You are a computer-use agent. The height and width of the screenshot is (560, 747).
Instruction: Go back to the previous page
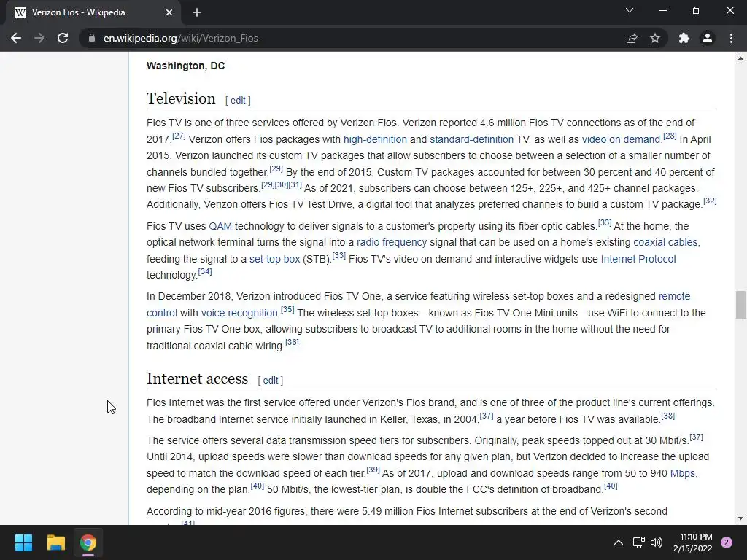click(x=16, y=38)
